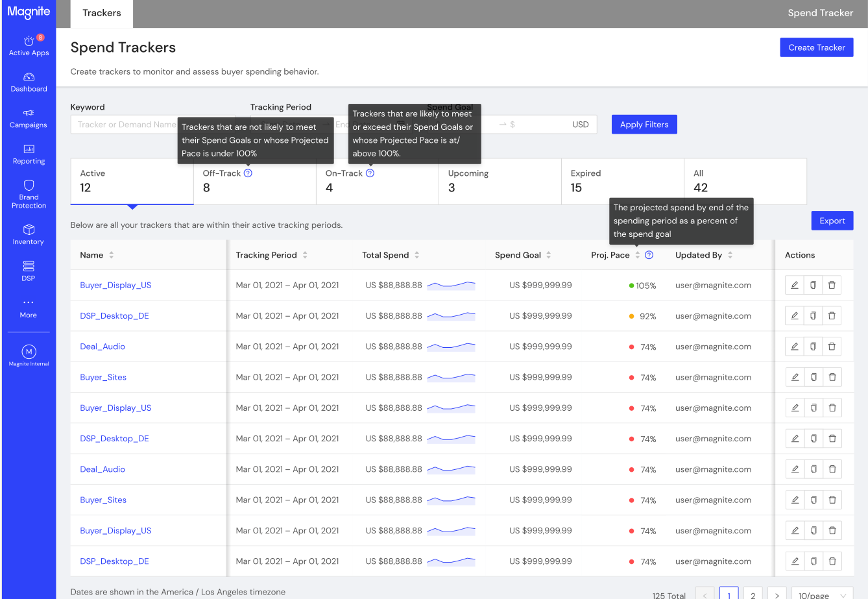The image size is (868, 599).
Task: Sort the table by Proj. Pace
Action: click(638, 255)
